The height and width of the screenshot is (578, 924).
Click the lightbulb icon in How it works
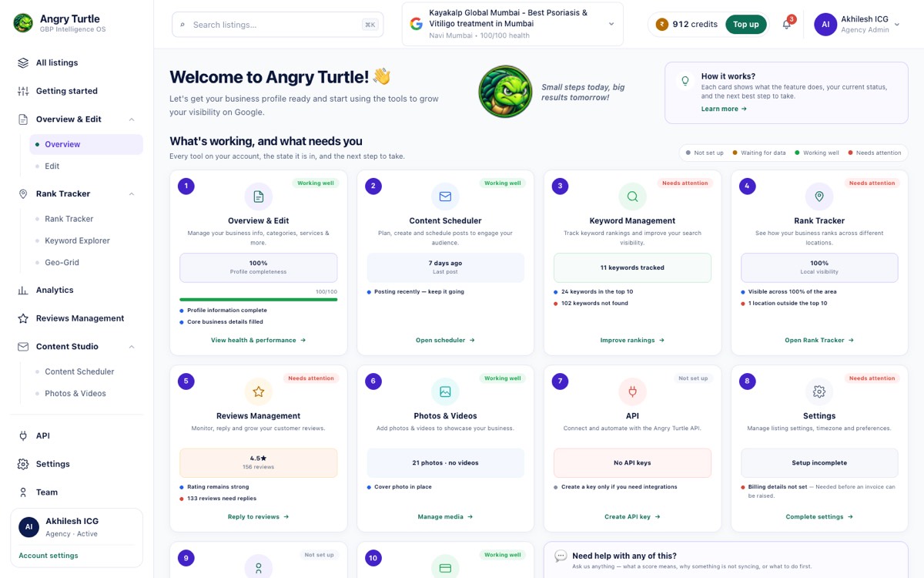(x=685, y=81)
